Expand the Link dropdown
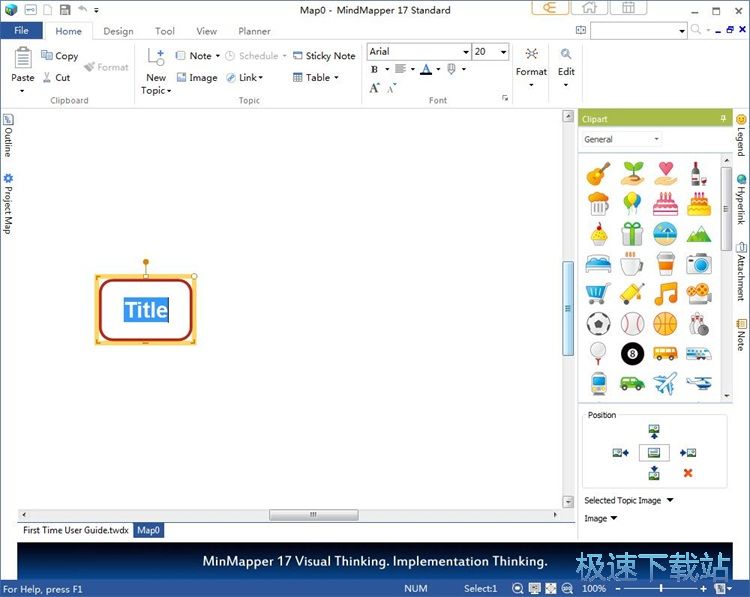This screenshot has width=750, height=597. tap(260, 77)
